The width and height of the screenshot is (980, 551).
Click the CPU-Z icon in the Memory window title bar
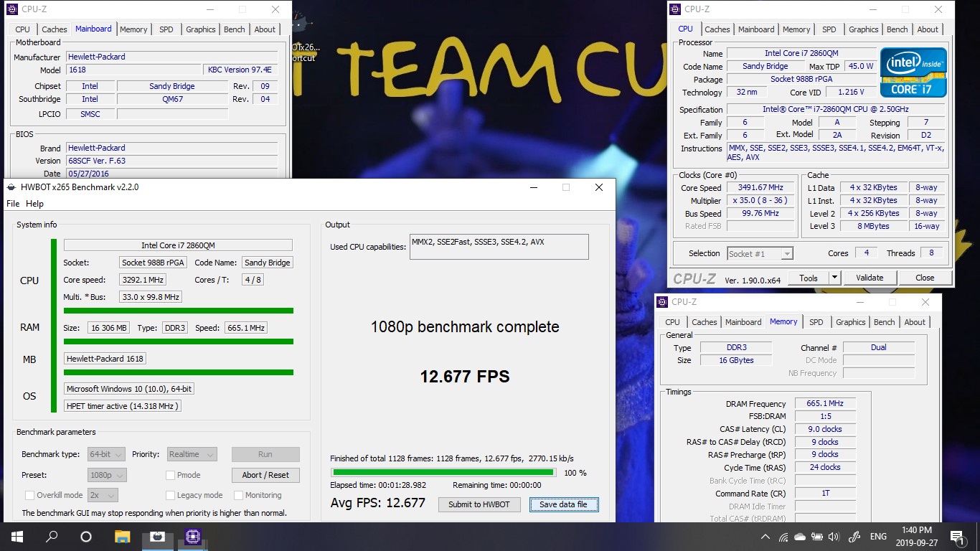coord(661,302)
